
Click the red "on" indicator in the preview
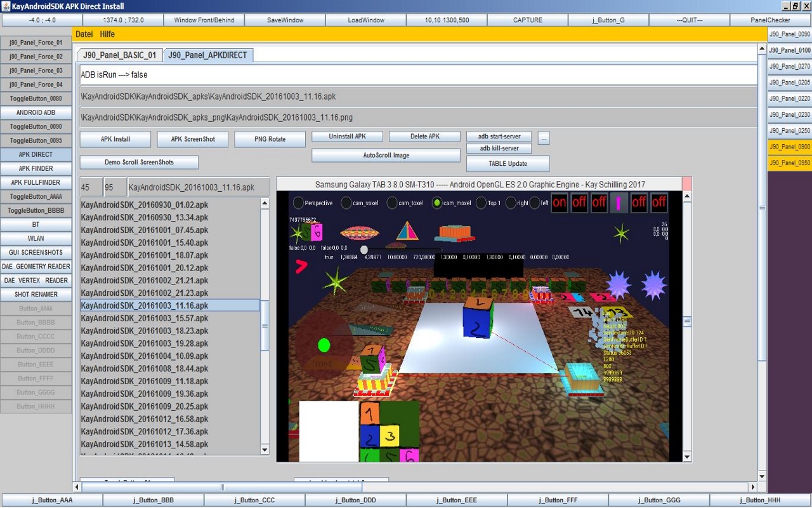(x=559, y=203)
